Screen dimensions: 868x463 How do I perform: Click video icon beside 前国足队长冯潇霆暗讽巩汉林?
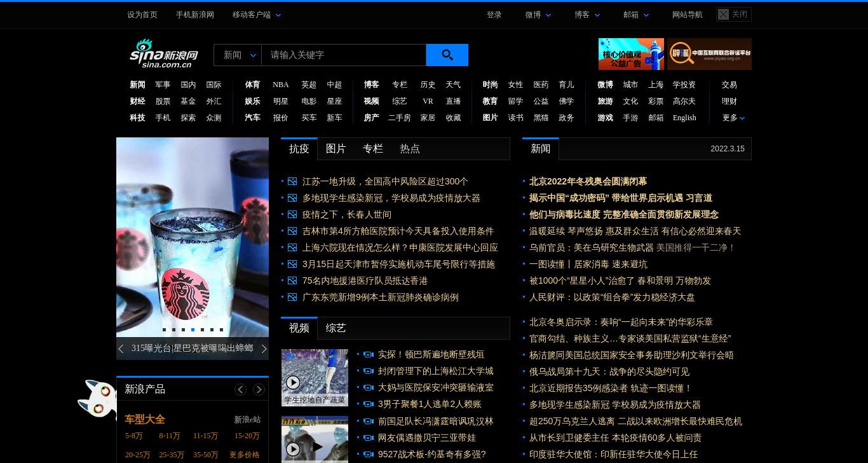point(368,421)
